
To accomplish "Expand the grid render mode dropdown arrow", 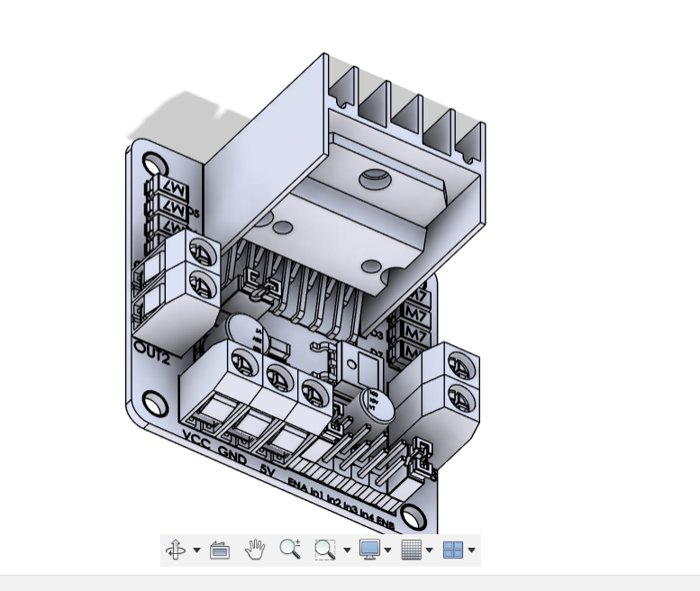I will click(429, 550).
